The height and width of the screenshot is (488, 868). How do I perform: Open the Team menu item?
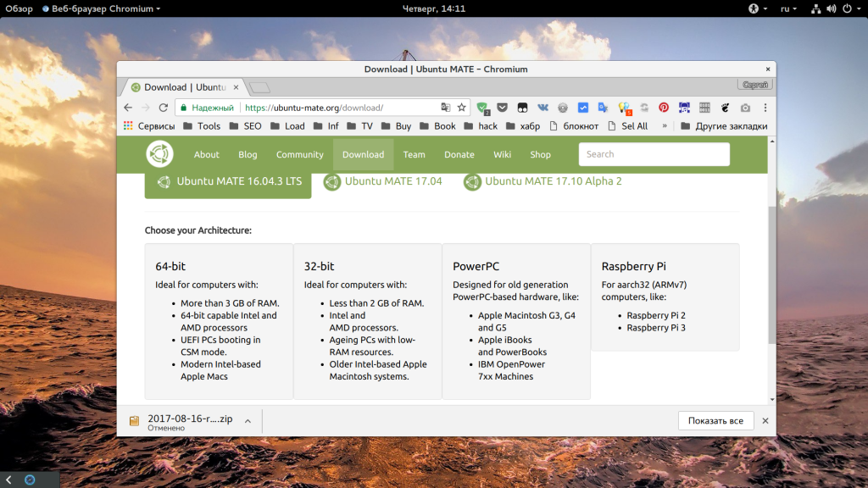click(x=414, y=154)
